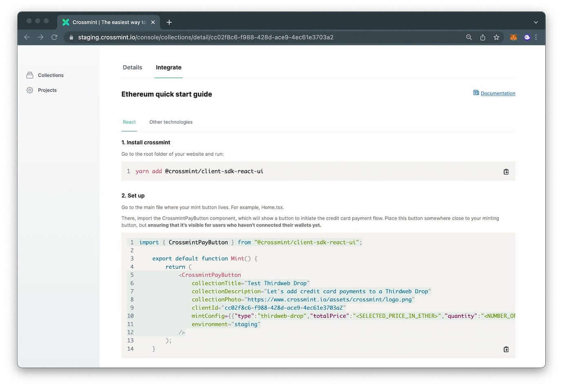The height and width of the screenshot is (392, 571).
Task: Copy the yarn add command
Action: coord(506,172)
